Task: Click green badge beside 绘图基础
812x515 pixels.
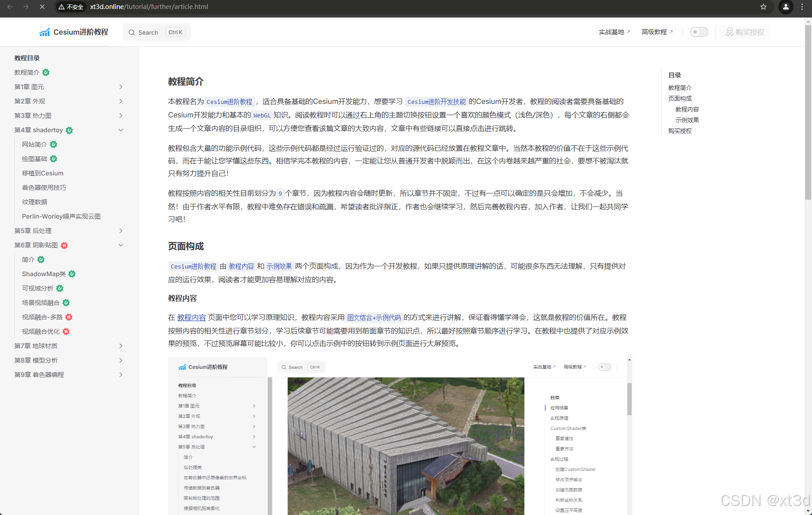Action: 53,159
